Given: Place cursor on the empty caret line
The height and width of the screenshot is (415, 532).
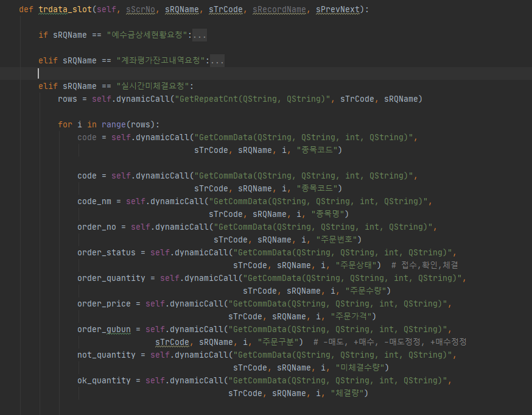Looking at the screenshot, I should pos(266,73).
